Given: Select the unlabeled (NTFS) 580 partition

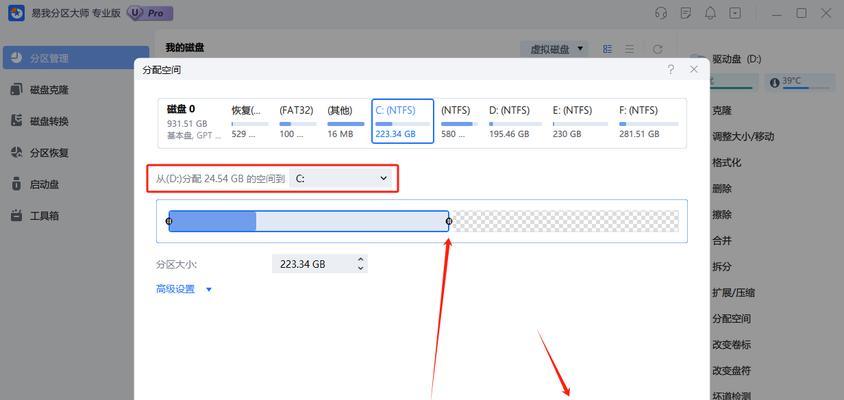Looking at the screenshot, I should pos(460,122).
